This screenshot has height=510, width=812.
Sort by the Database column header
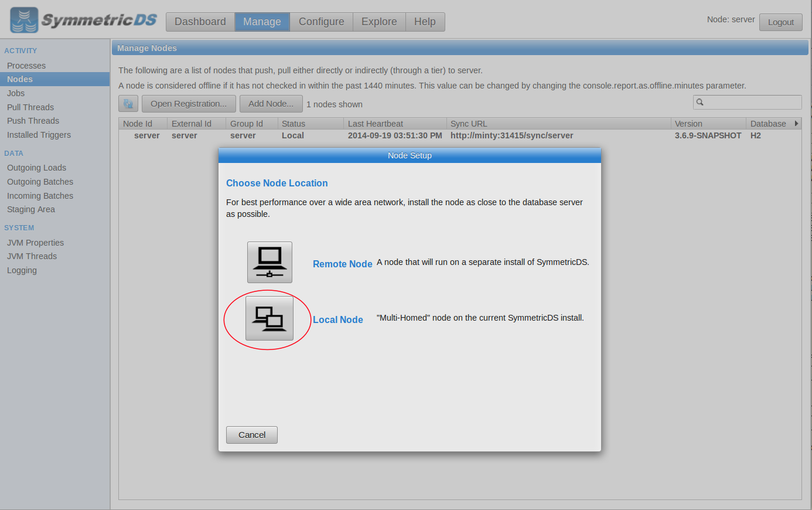coord(768,124)
